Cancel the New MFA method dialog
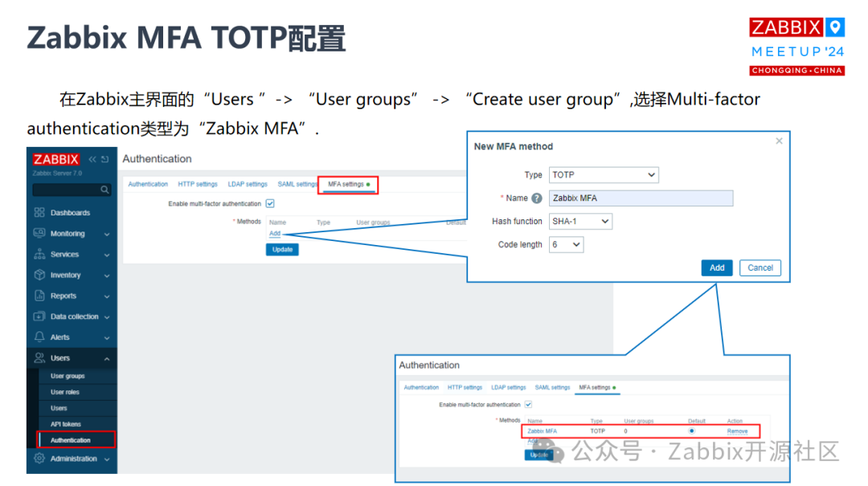This screenshot has height=486, width=868. pyautogui.click(x=760, y=268)
